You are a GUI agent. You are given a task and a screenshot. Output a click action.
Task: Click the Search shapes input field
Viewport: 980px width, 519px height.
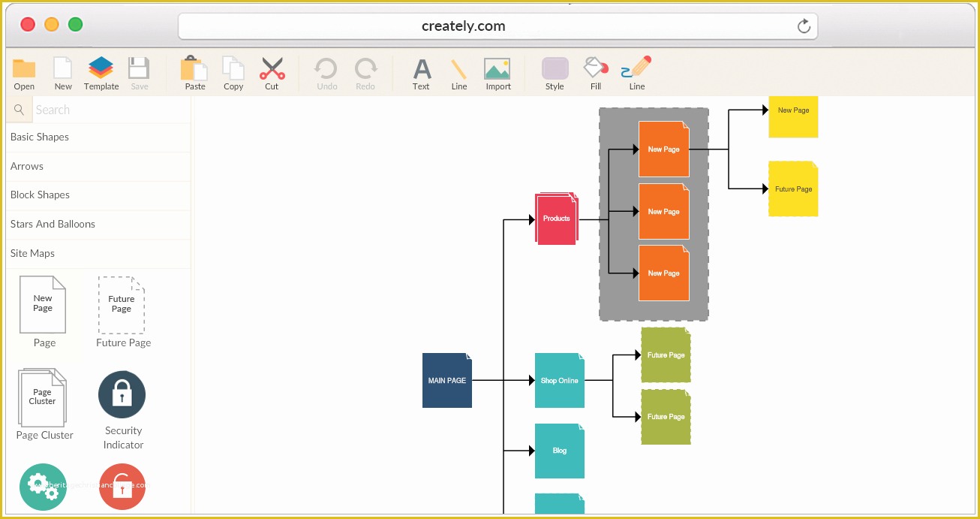point(111,110)
